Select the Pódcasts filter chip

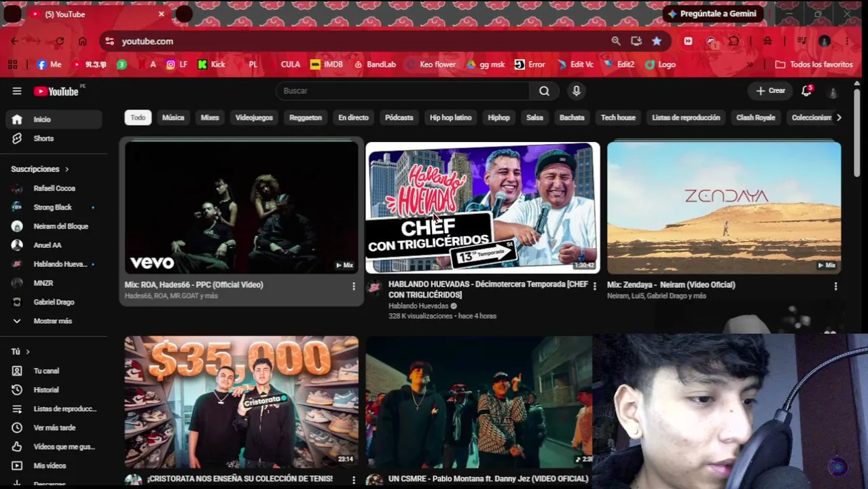pos(399,117)
